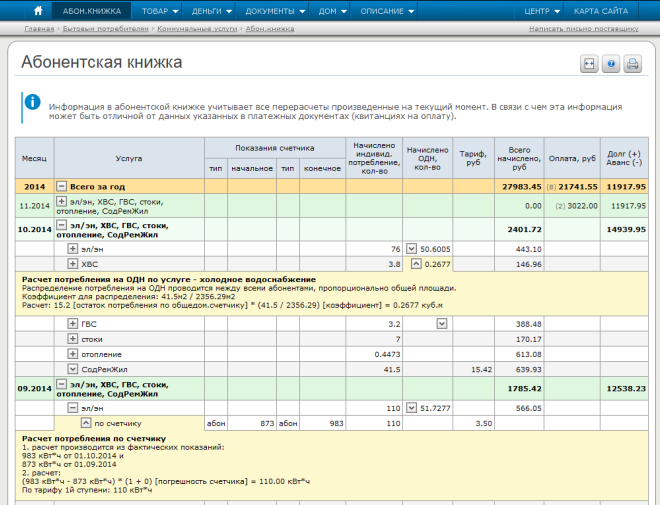Click the Оплата, руб column header
Image resolution: width=660 pixels, height=505 pixels.
[572, 158]
